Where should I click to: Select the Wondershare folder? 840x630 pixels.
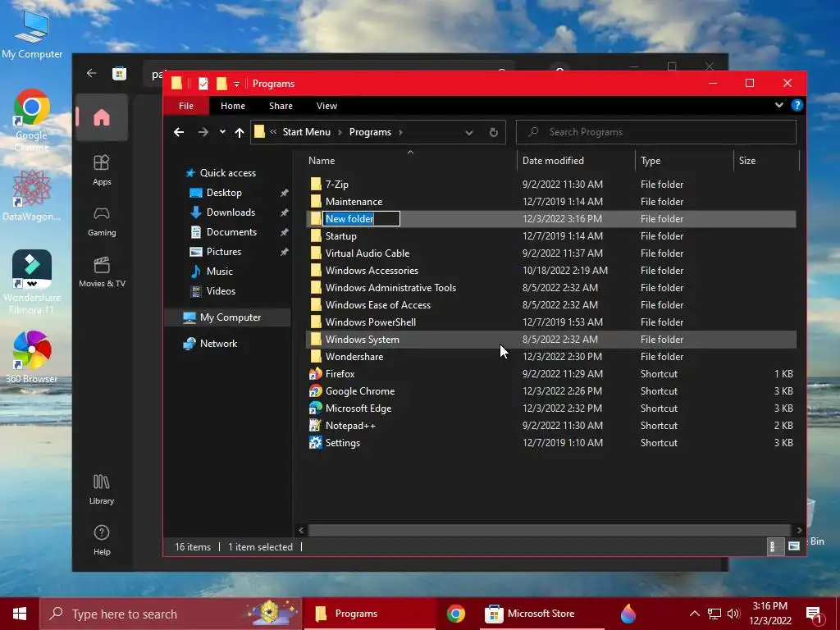[354, 356]
